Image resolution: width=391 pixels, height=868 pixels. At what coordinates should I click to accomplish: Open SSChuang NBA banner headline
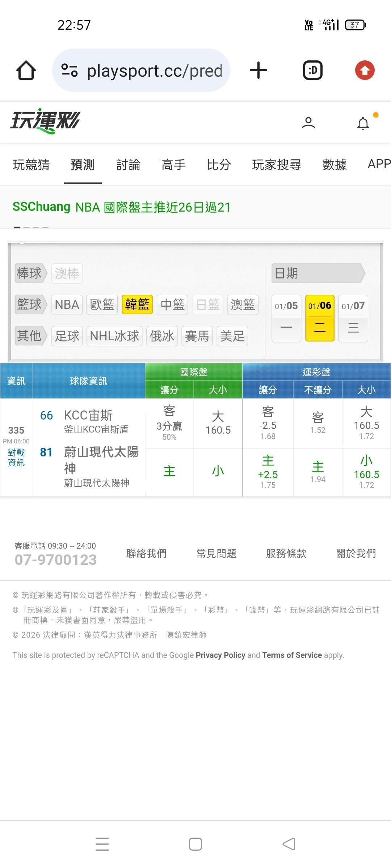[121, 207]
